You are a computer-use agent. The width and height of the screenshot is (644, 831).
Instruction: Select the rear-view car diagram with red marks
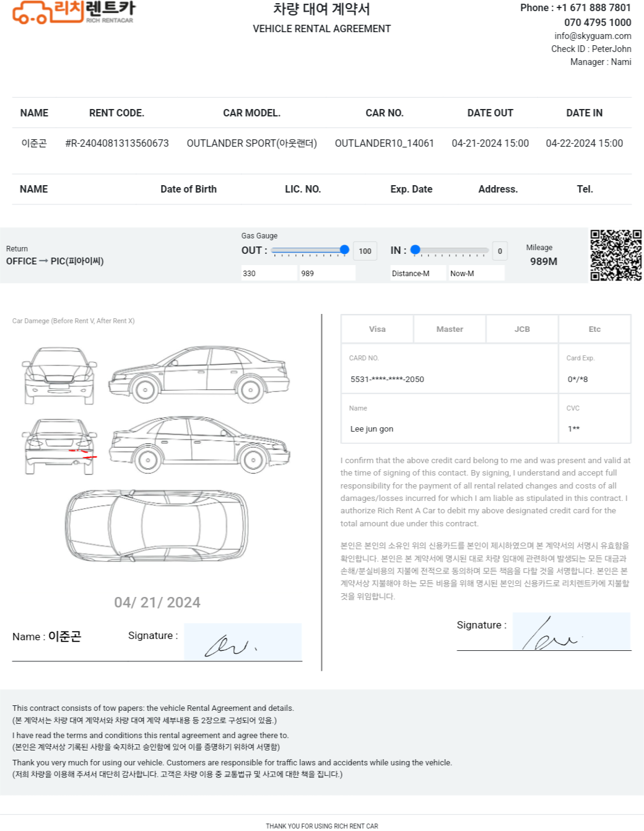(59, 446)
